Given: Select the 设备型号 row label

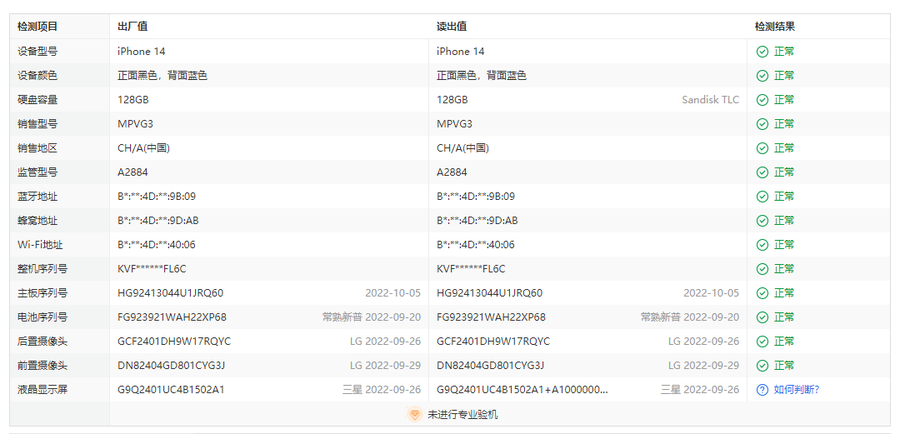Looking at the screenshot, I should coord(37,52).
